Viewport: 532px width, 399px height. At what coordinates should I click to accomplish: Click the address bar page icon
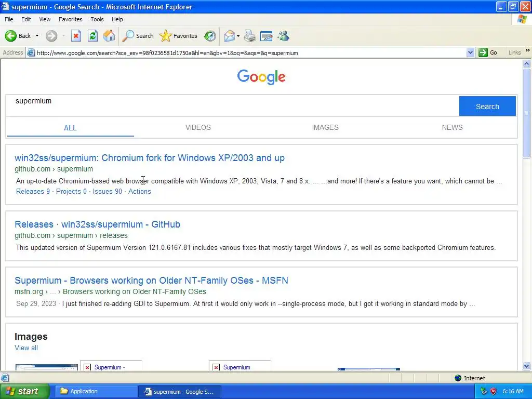click(31, 52)
